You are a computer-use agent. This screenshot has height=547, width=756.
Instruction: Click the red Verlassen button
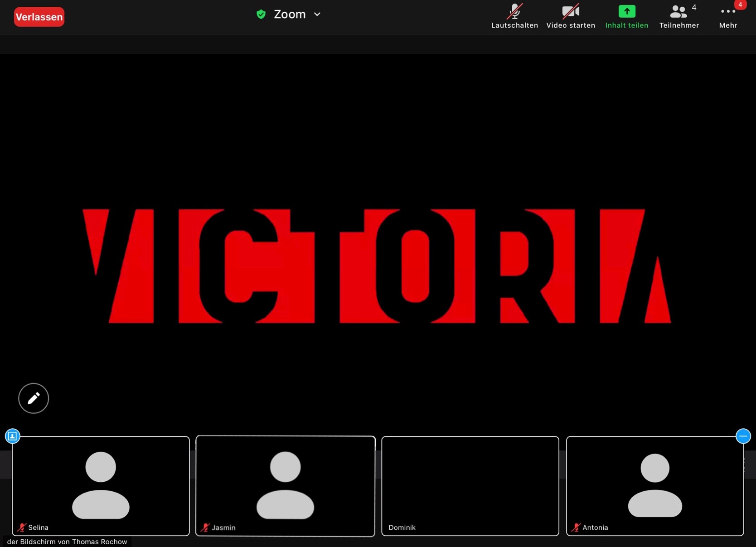click(39, 17)
